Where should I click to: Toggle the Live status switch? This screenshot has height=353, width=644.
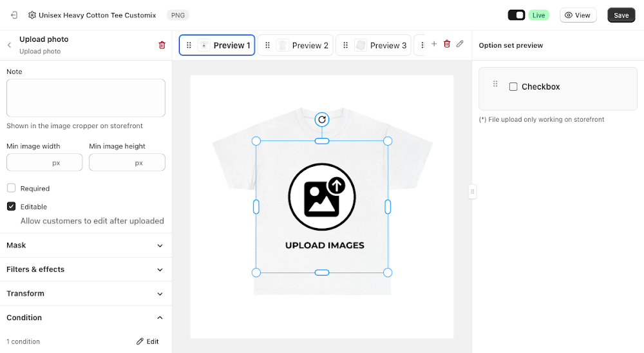tap(516, 15)
